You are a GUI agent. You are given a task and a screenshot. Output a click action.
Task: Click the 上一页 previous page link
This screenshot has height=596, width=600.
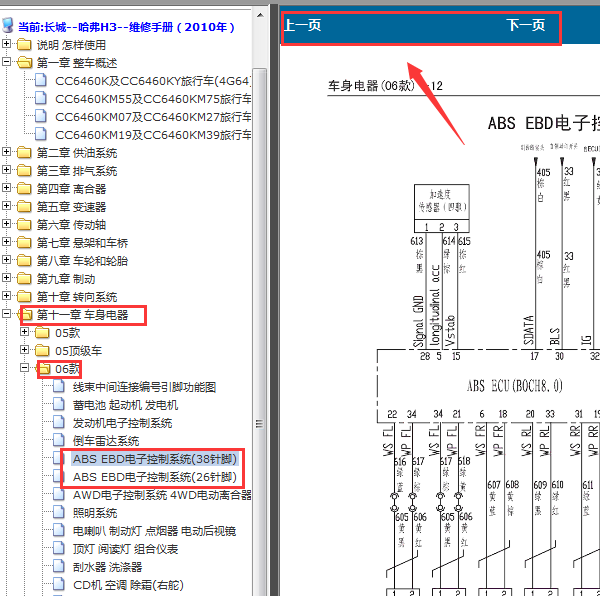tap(302, 25)
